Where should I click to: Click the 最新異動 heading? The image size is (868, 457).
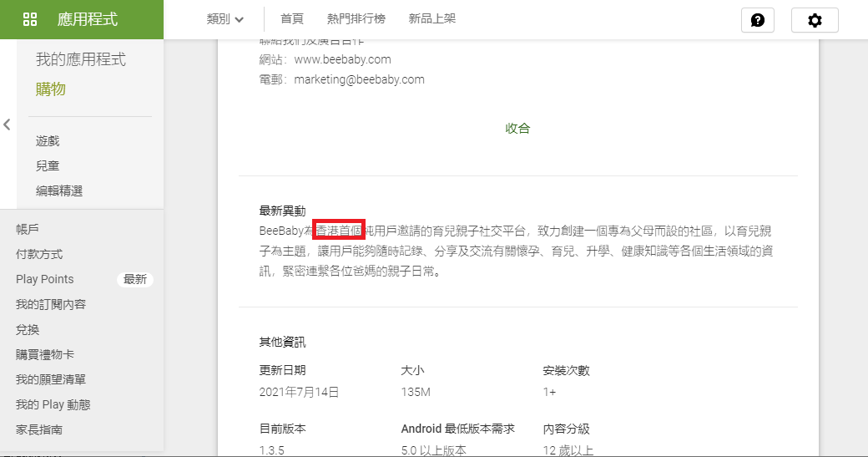(282, 211)
